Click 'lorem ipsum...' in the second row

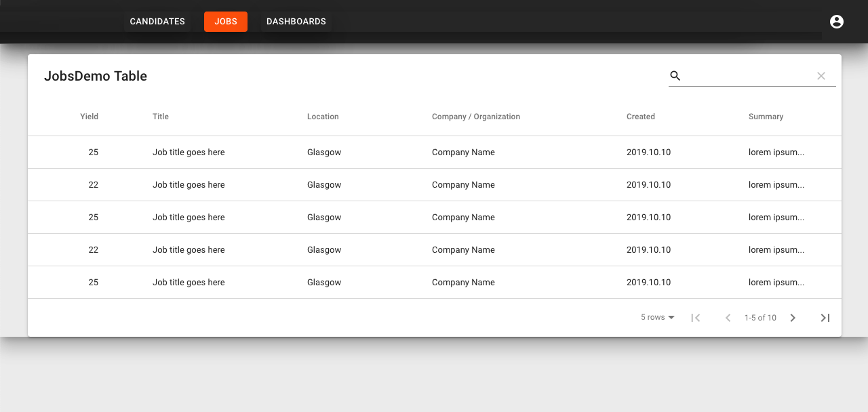click(x=776, y=185)
